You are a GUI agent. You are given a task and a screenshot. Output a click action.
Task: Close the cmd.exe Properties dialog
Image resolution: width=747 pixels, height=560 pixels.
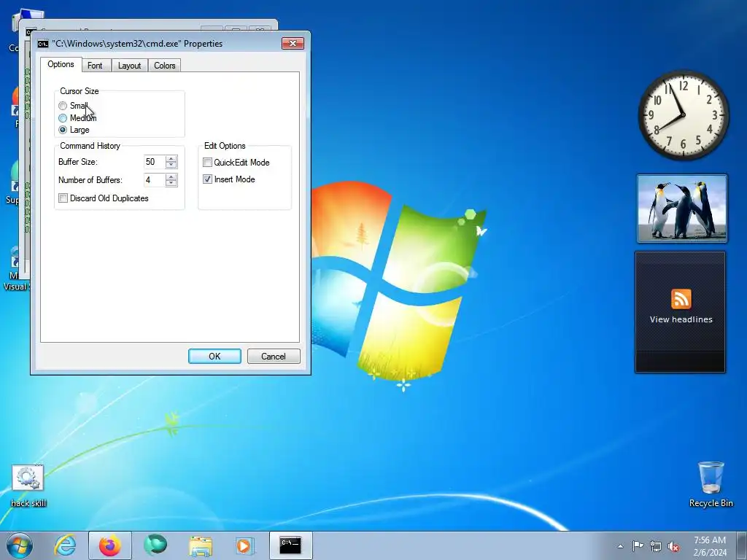coord(293,43)
